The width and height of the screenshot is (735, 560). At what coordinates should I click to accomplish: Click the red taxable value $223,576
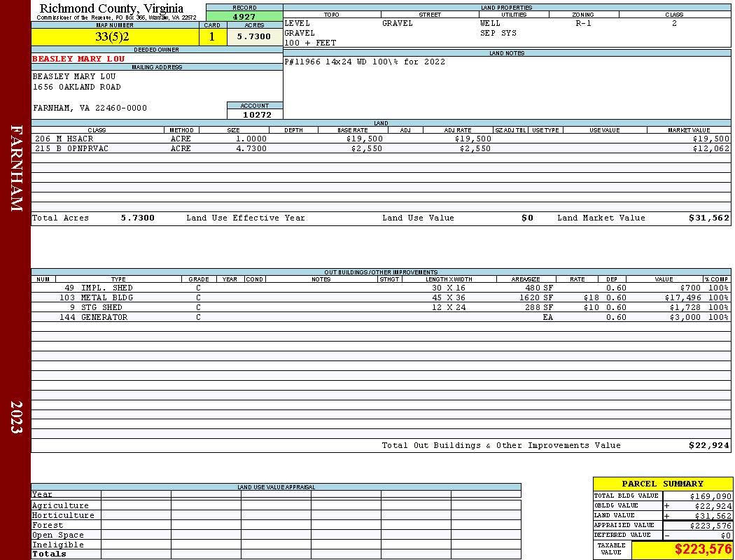pos(702,549)
